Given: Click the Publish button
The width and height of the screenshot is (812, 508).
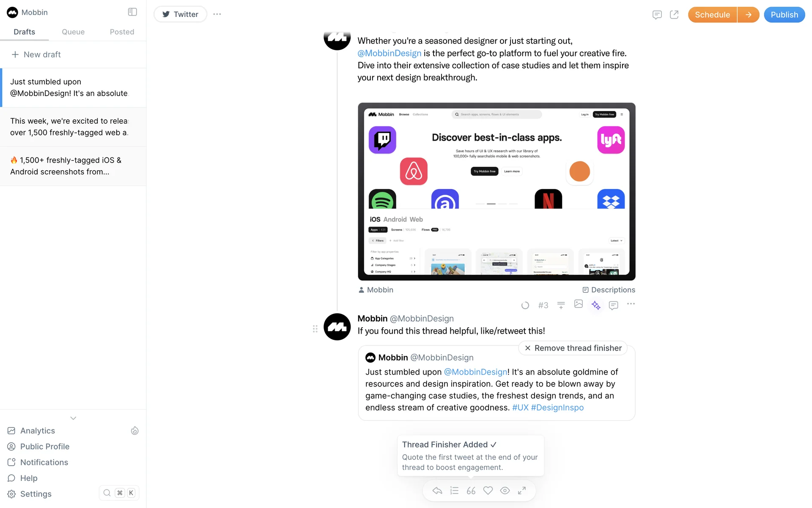Looking at the screenshot, I should coord(785,15).
